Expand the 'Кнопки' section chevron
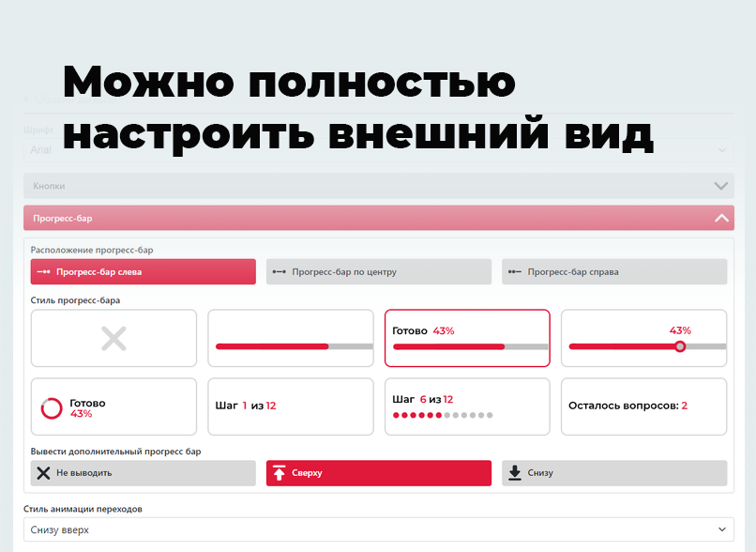The image size is (756, 552). tap(720, 186)
